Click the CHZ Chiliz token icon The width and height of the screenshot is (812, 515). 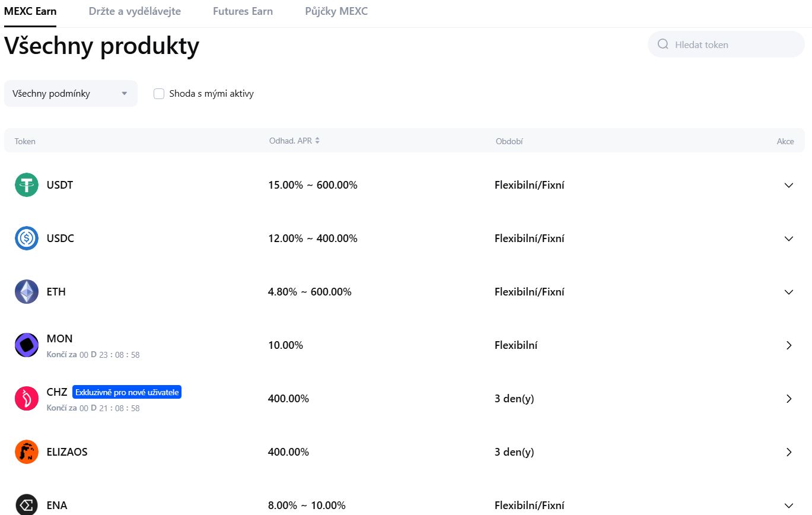point(27,399)
